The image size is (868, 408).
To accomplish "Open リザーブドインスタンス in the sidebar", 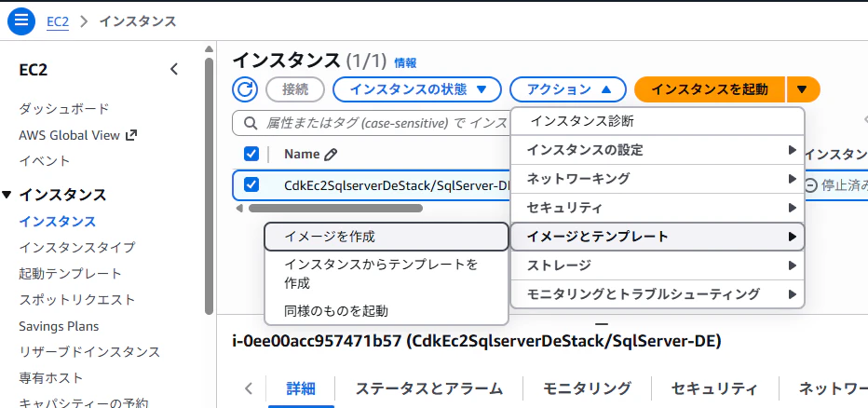I will (89, 352).
